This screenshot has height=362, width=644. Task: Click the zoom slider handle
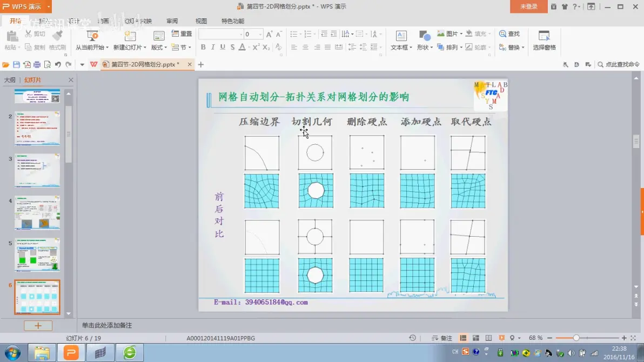(576, 338)
